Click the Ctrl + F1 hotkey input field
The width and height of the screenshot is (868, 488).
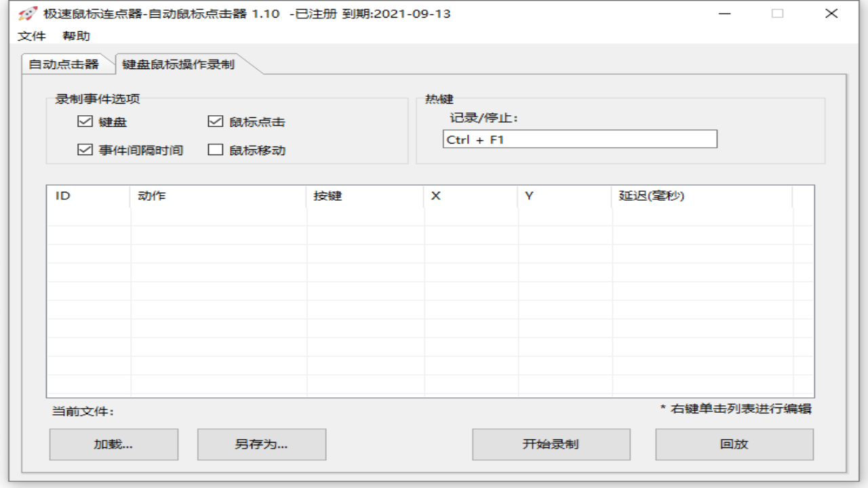(580, 139)
